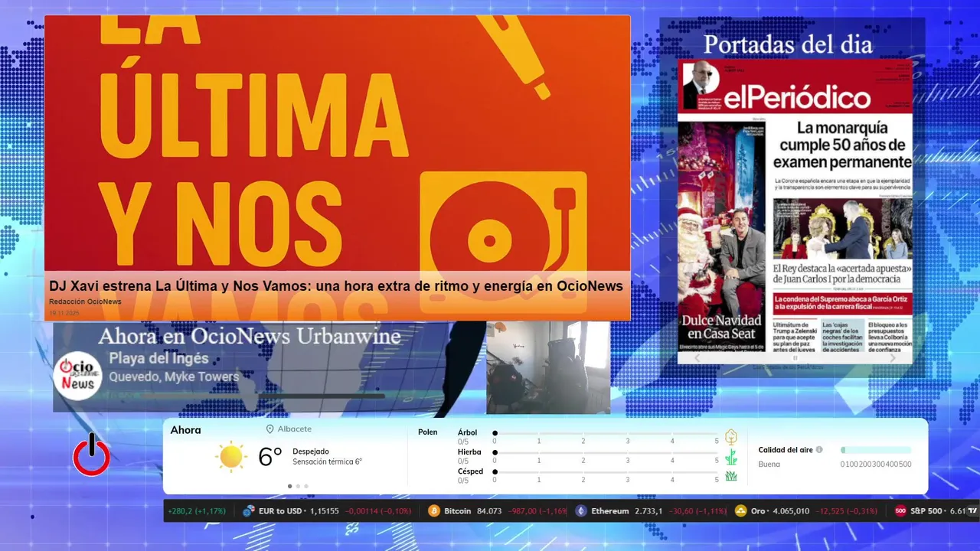The image size is (980, 551).
Task: Click the 'Hierba' pollen label
Action: click(469, 452)
